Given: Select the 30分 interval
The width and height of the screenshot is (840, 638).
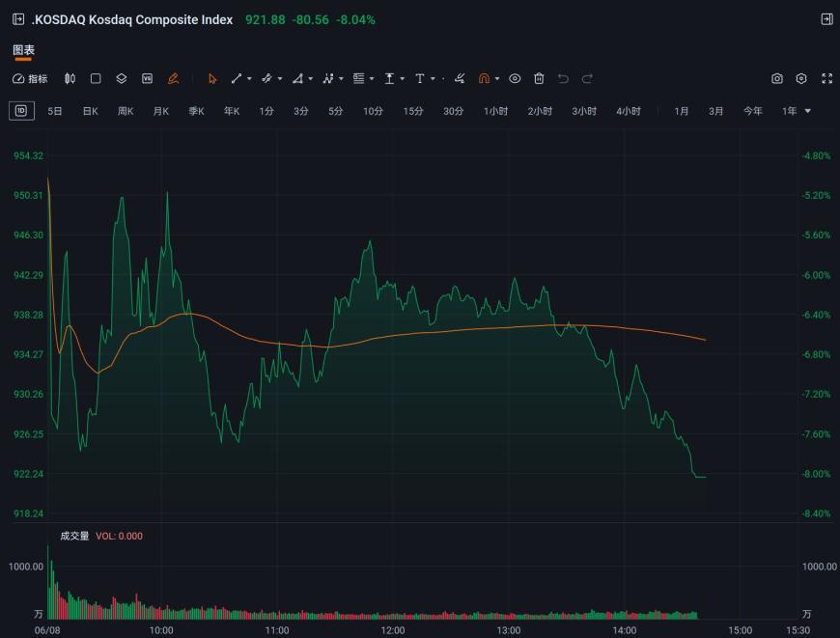Looking at the screenshot, I should pyautogui.click(x=453, y=111).
